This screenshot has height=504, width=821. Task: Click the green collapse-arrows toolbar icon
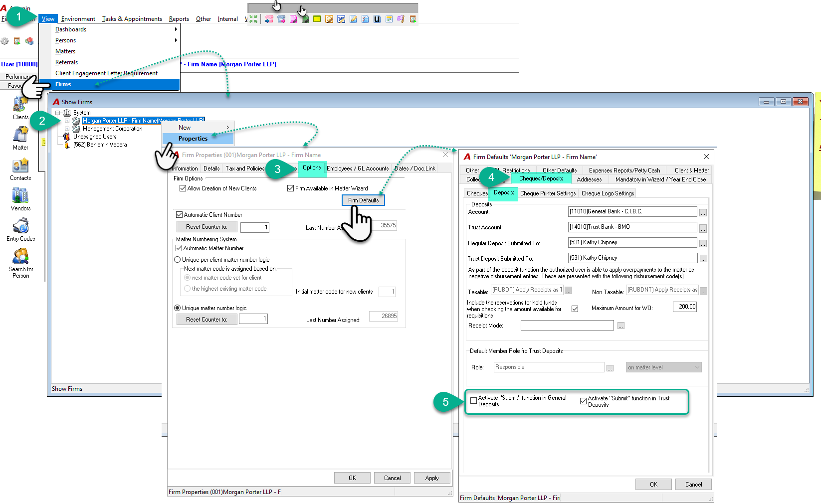253,19
